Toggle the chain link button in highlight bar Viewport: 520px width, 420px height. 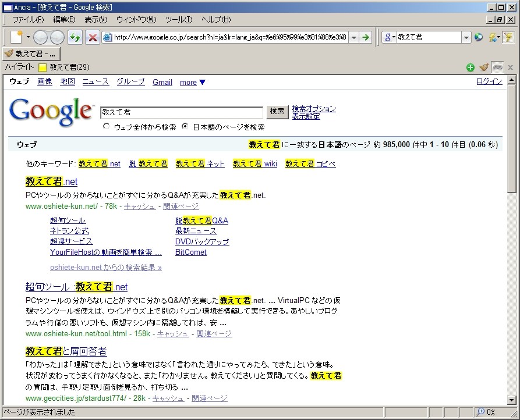497,67
